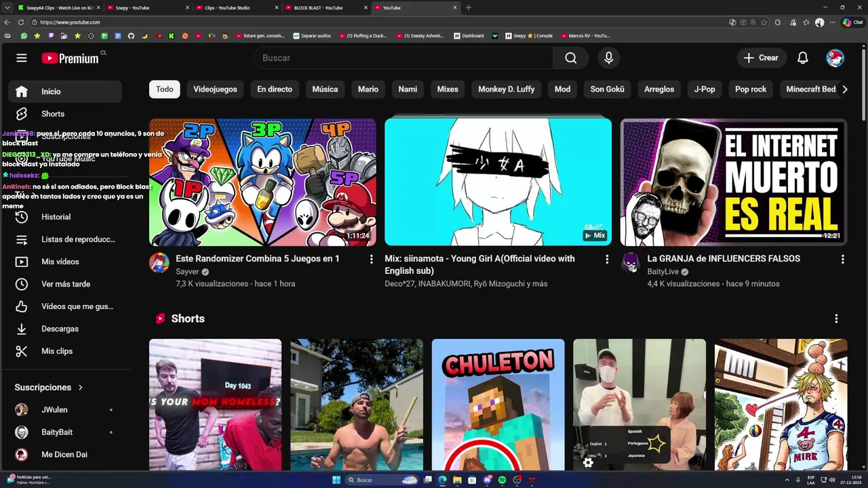
Task: Focus the Buscar search field
Action: click(403, 58)
